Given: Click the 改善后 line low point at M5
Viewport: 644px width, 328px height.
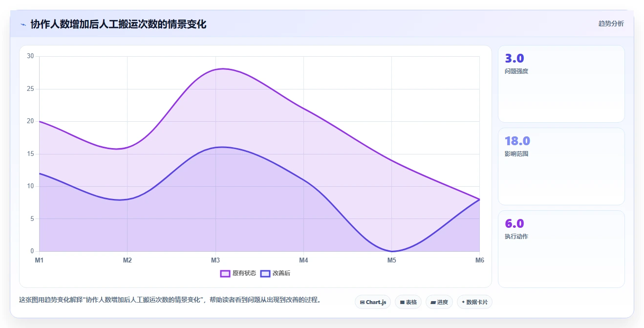Looking at the screenshot, I should pyautogui.click(x=392, y=251).
